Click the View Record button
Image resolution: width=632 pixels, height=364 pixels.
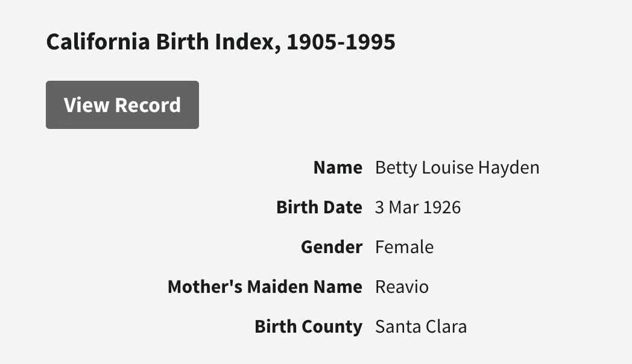tap(122, 105)
